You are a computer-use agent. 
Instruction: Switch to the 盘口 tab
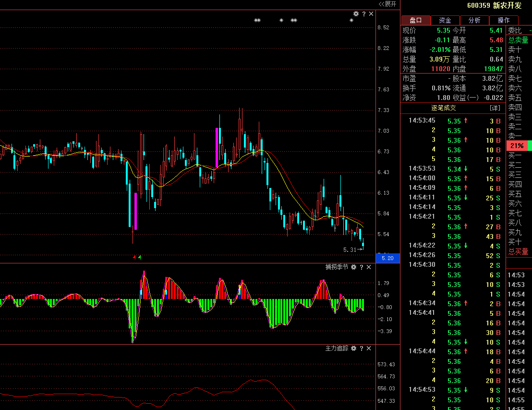pyautogui.click(x=416, y=20)
